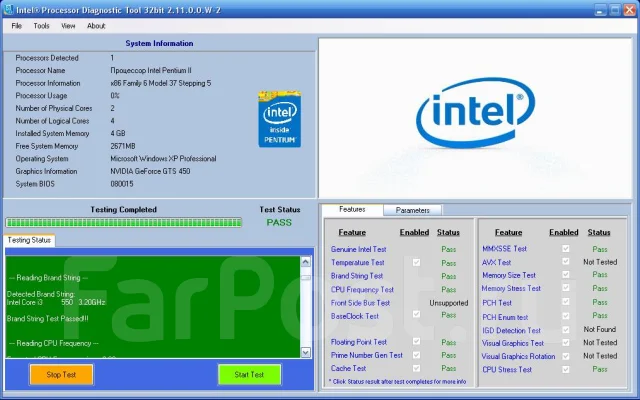This screenshot has width=640, height=400.
Task: Click the 2671MB free memory value
Action: click(x=123, y=146)
